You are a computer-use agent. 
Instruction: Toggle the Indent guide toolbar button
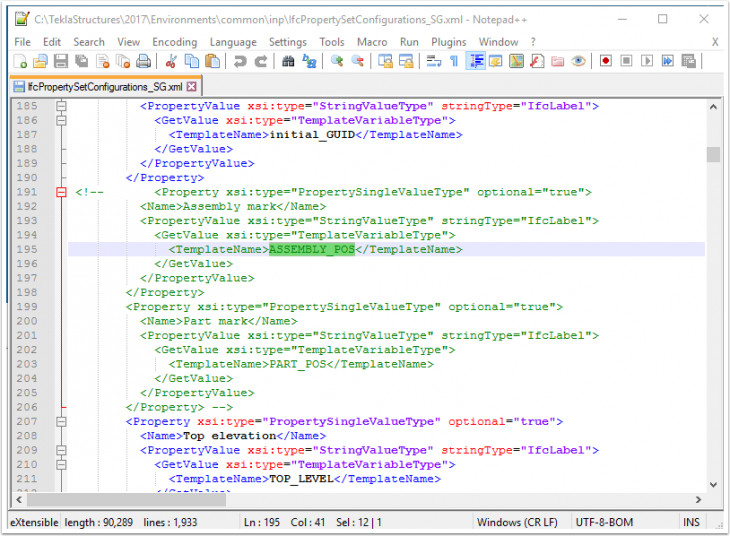(476, 61)
